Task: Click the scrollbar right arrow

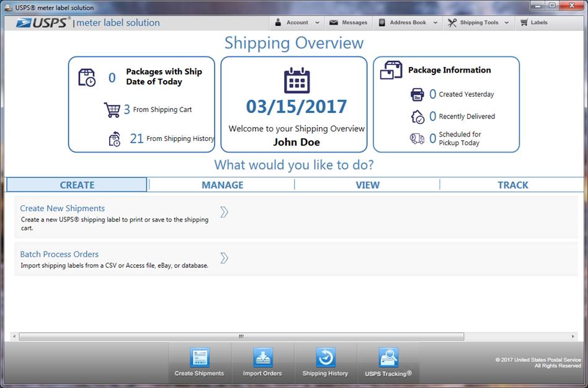Action: [x=572, y=336]
